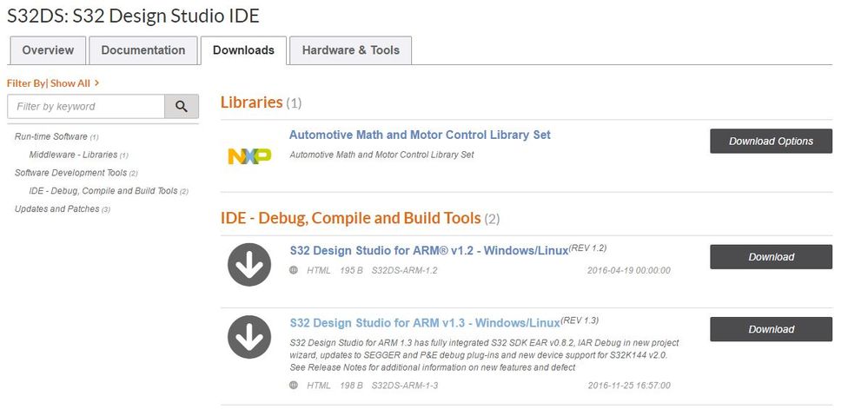Filter by Run-time Software category

point(51,136)
